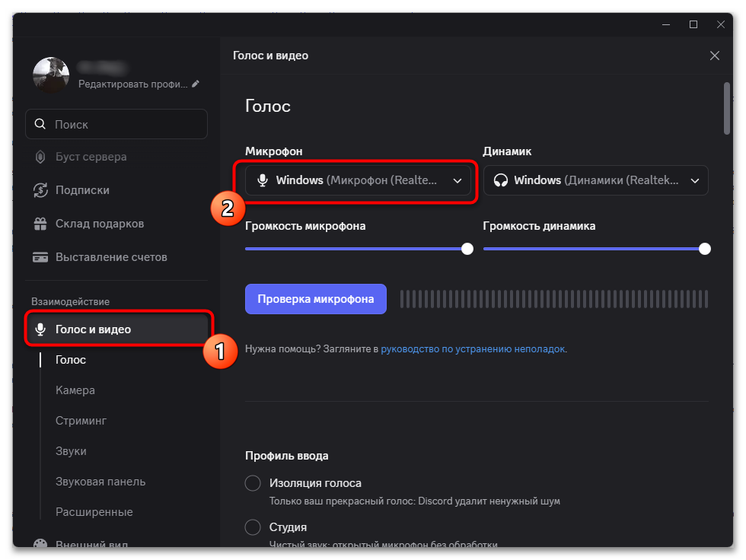Select the 'Расширенные' subsection
Image resolution: width=746 pixels, height=560 pixels.
point(94,512)
